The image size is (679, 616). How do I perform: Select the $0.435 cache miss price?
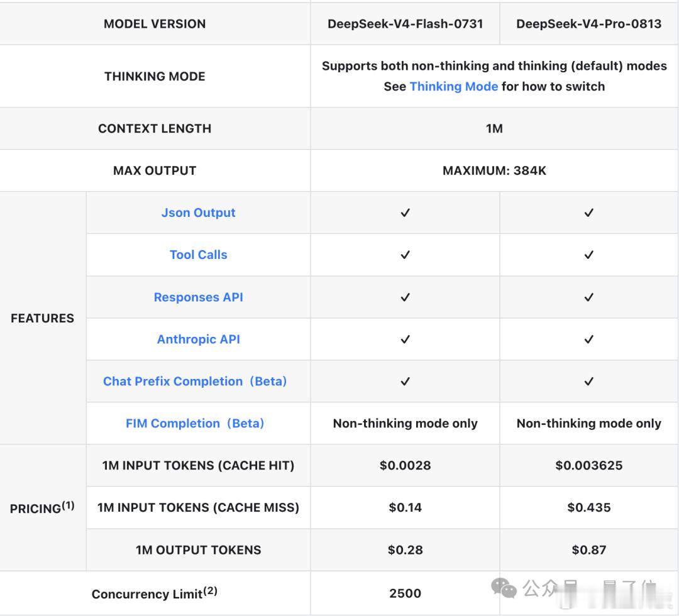point(589,507)
